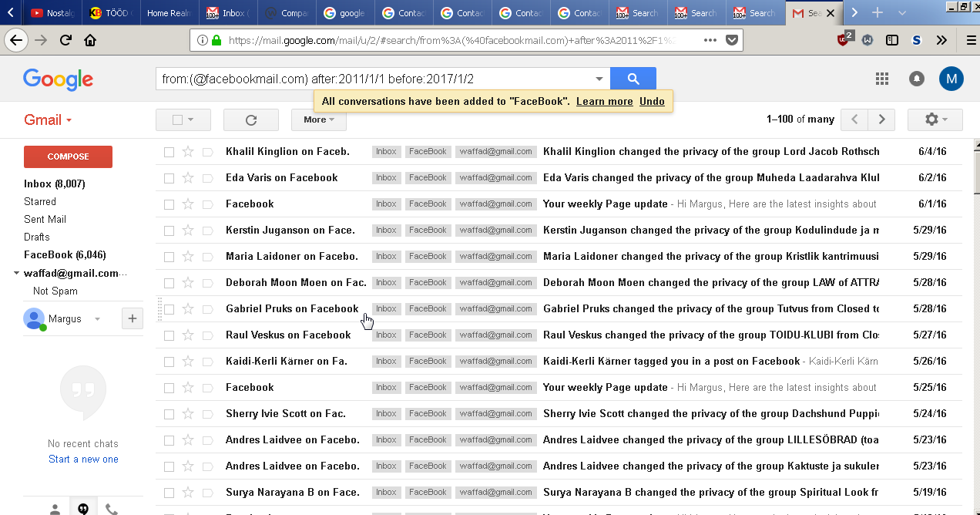Screen dimensions: 980x515
Task: Open the settings gear dropdown
Action: tap(935, 119)
